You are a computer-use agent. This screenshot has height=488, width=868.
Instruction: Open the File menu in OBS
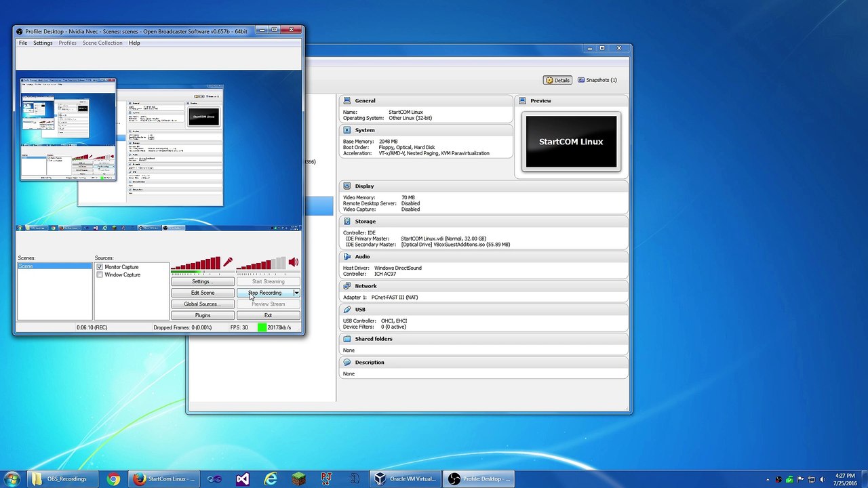point(23,43)
